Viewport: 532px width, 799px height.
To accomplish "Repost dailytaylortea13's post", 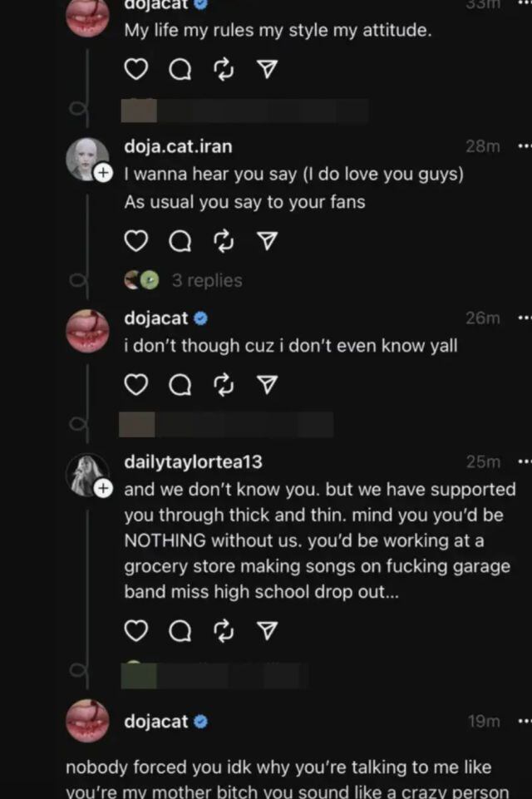I will click(x=222, y=633).
